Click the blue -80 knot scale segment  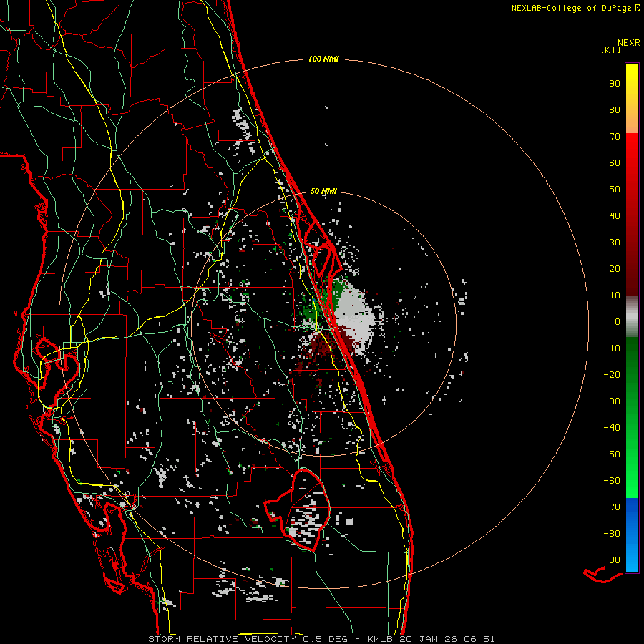pyautogui.click(x=632, y=533)
